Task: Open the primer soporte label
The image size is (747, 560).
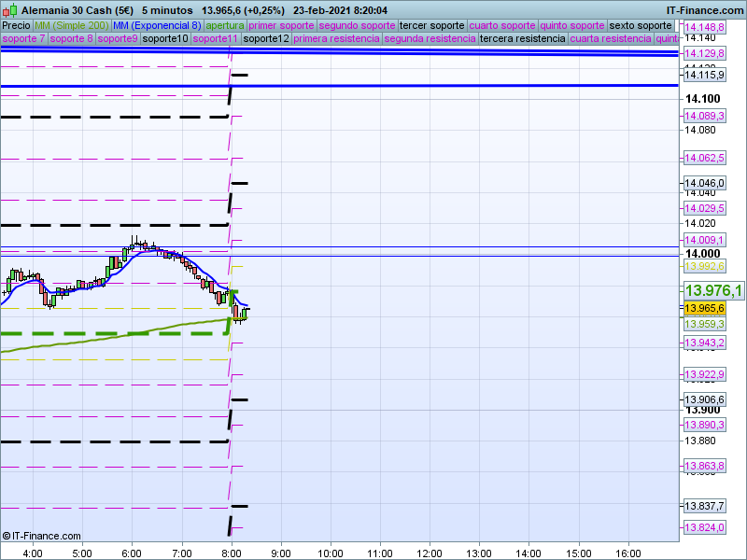Action: click(x=281, y=25)
